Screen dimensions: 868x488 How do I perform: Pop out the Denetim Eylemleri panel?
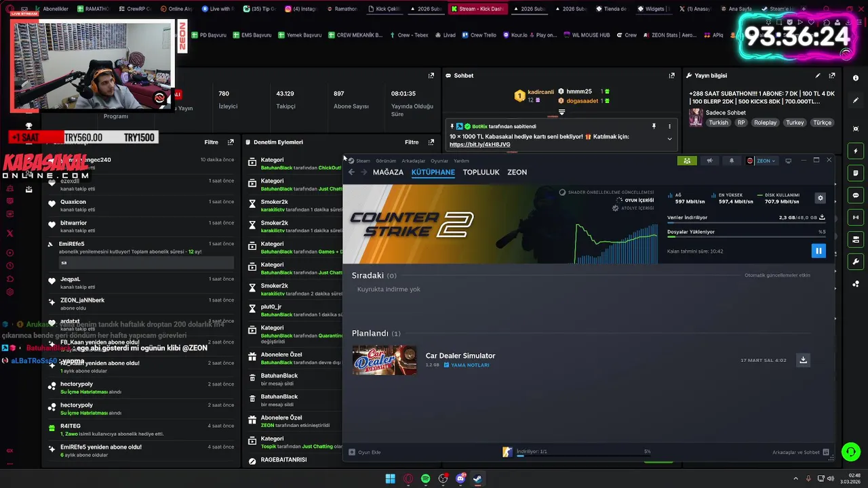tap(431, 142)
